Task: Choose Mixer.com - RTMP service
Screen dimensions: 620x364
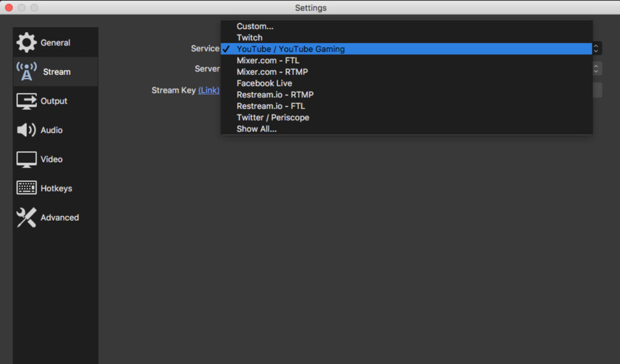Action: click(x=406, y=72)
